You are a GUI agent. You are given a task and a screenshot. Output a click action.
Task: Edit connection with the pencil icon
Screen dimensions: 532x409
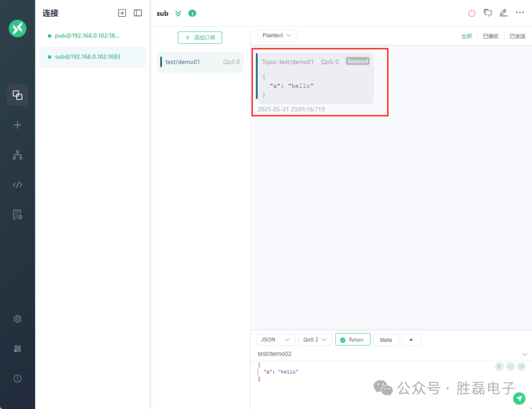click(x=503, y=13)
